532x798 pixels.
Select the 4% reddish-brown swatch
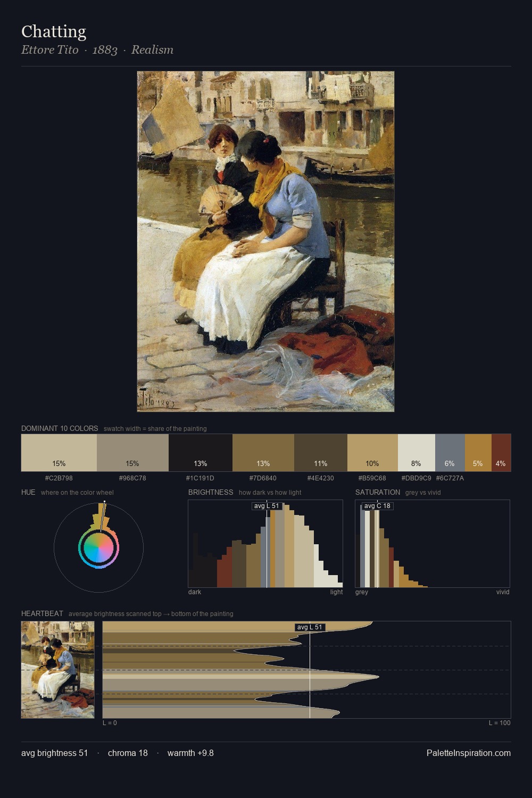point(501,453)
